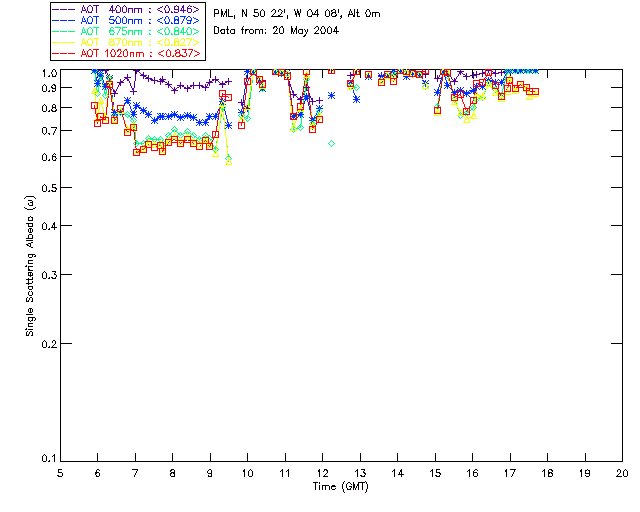This screenshot has height=512, width=640.
Task: Click the x-axis tick label 8
Action: tap(173, 473)
